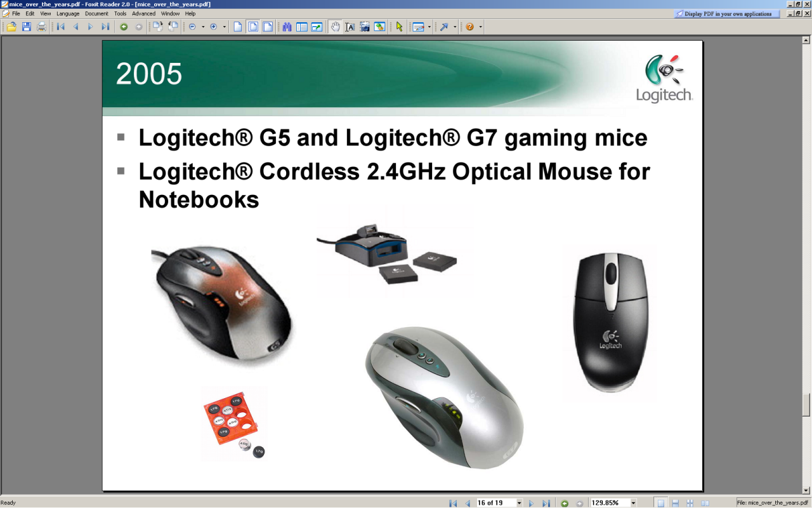Click the Logitech logo on the slide
This screenshot has width=812, height=508.
[x=664, y=78]
